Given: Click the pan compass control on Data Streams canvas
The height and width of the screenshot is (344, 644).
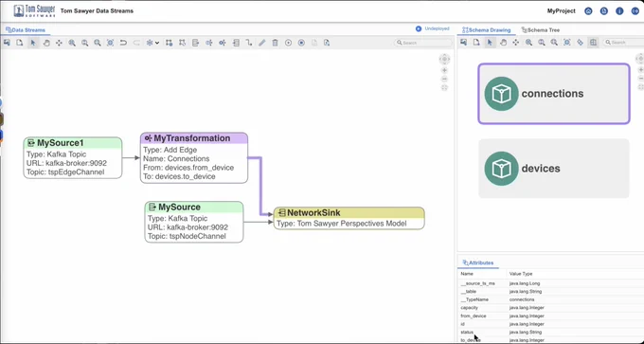Looking at the screenshot, I should coord(444,60).
